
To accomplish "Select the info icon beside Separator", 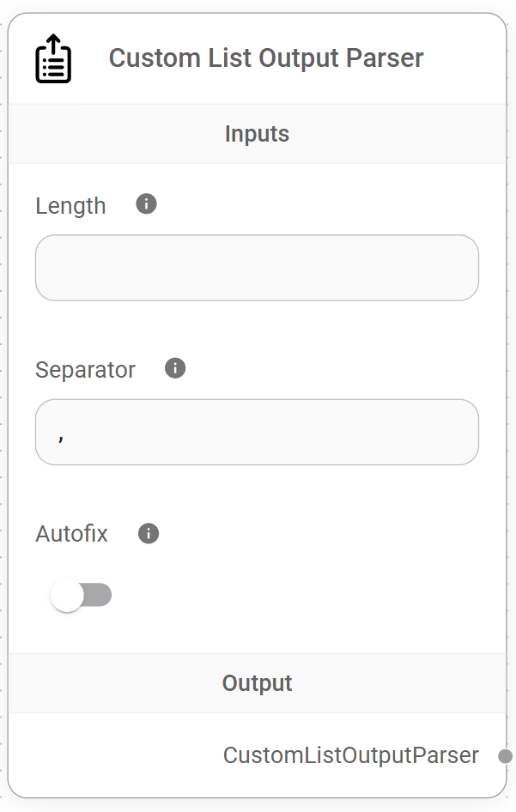I will (x=174, y=368).
